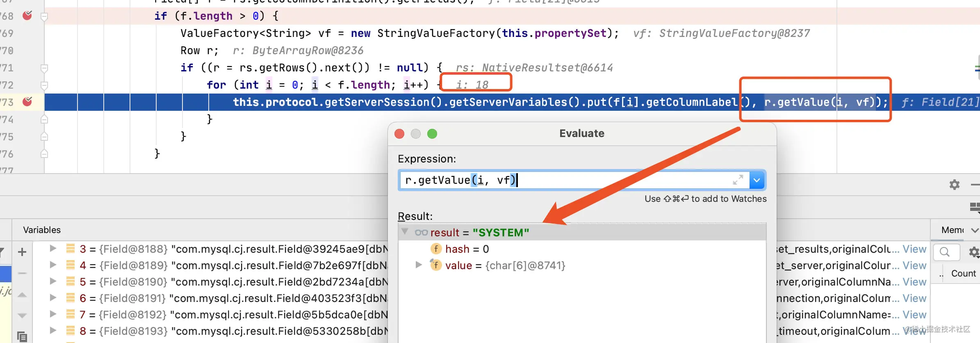Click the Count column header
Image resolution: width=980 pixels, height=343 pixels.
pos(963,274)
